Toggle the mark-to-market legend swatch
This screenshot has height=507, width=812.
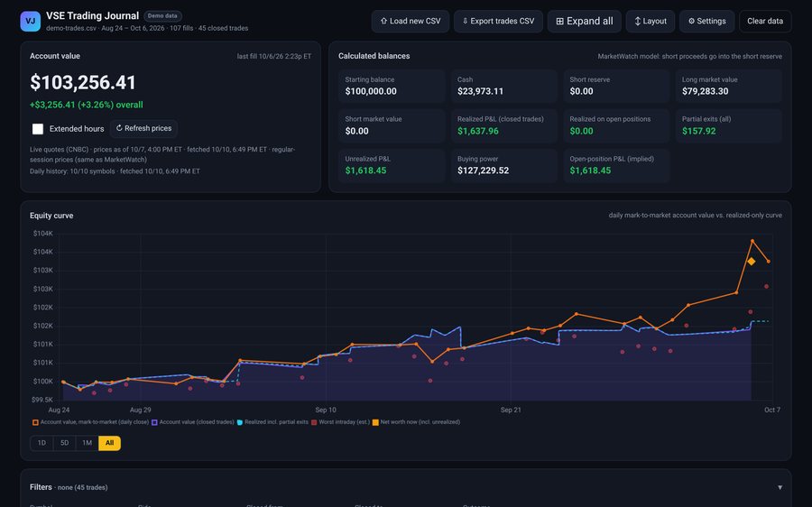[x=35, y=422]
